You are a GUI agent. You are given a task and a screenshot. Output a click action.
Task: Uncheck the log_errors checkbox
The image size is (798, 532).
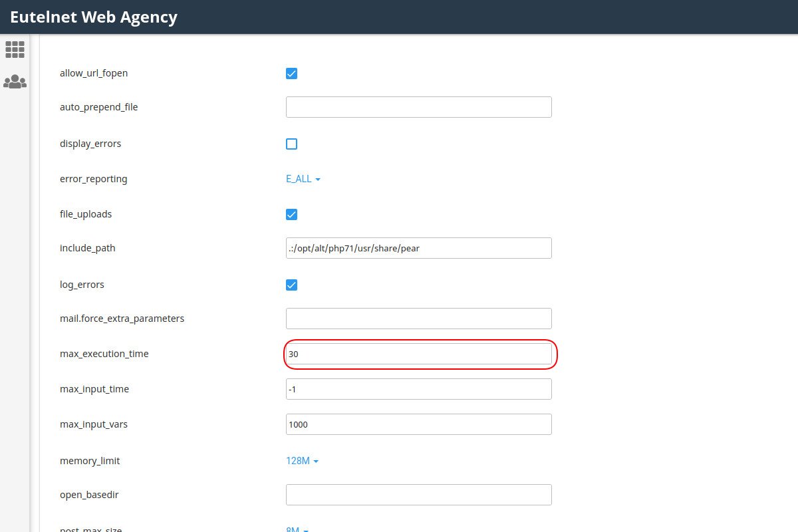(x=291, y=285)
